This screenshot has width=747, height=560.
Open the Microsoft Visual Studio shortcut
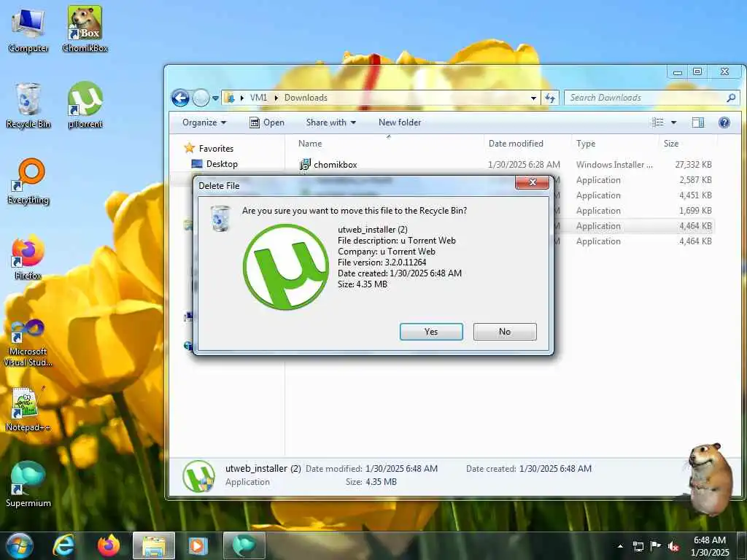click(x=28, y=343)
